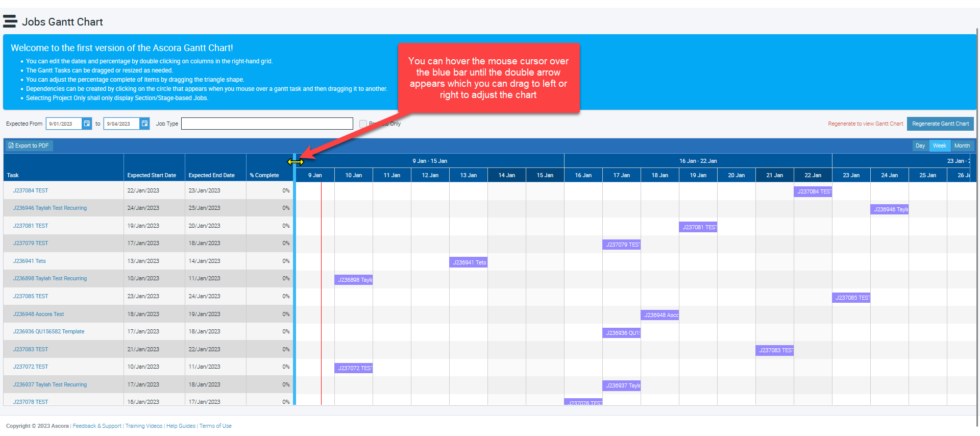Switch to Day view
This screenshot has width=980, height=436.
920,146
